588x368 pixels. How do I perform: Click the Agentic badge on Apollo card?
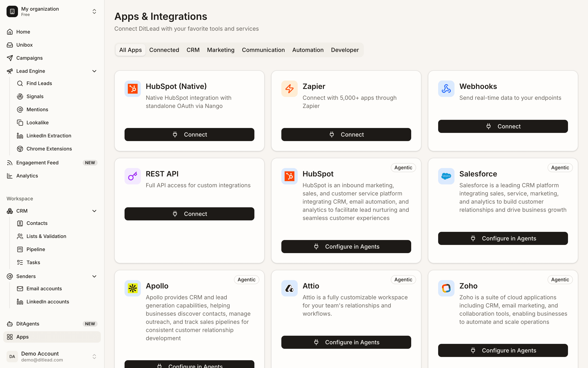pyautogui.click(x=246, y=280)
